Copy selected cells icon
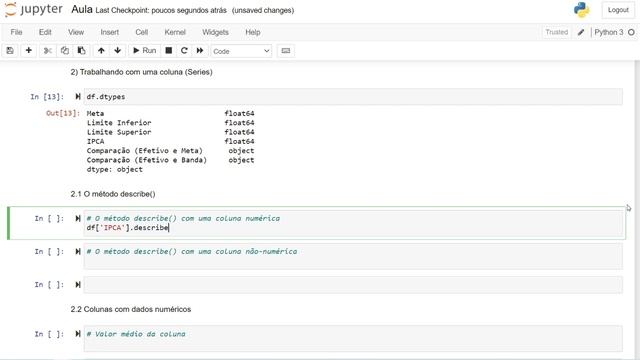The width and height of the screenshot is (640, 360). tap(64, 51)
